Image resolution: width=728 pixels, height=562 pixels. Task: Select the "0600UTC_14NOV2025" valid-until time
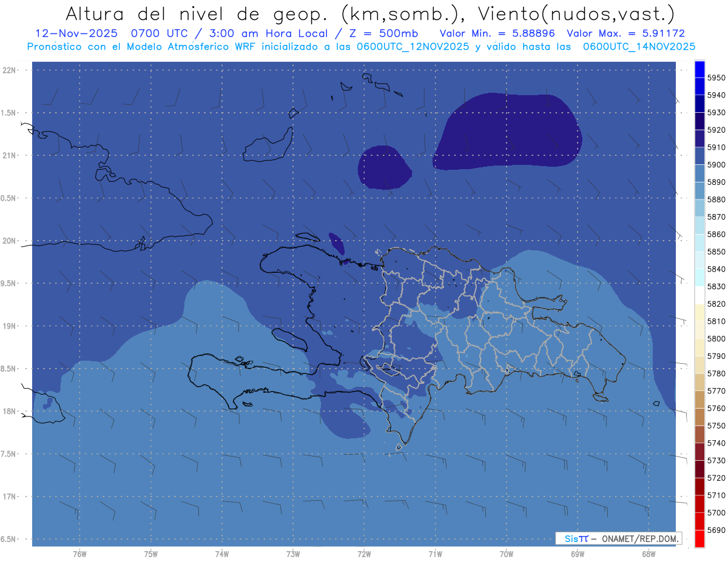pos(639,46)
